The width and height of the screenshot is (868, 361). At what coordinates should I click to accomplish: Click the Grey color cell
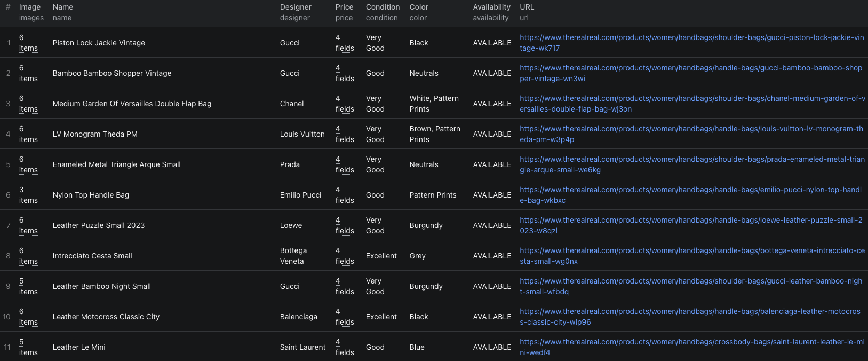click(x=417, y=256)
